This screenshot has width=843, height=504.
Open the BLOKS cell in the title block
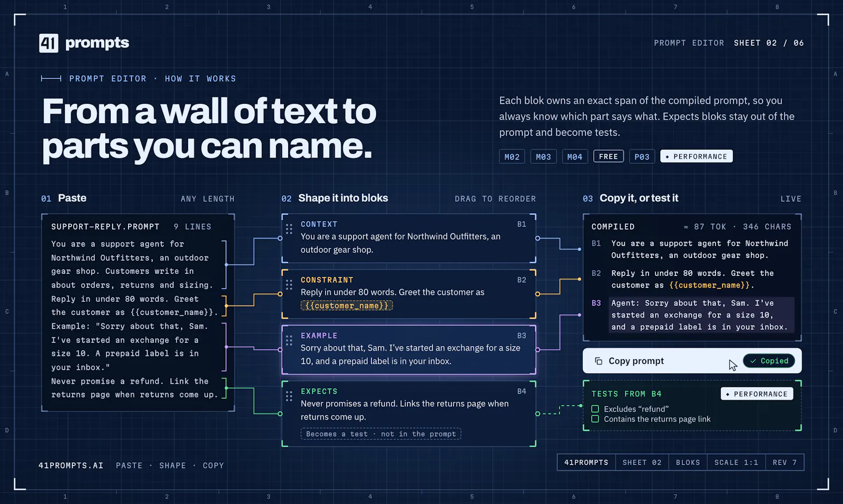click(688, 462)
